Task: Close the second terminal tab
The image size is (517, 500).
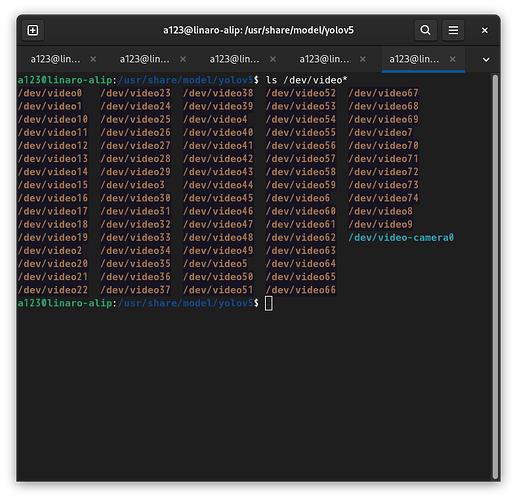Action: pyautogui.click(x=183, y=59)
